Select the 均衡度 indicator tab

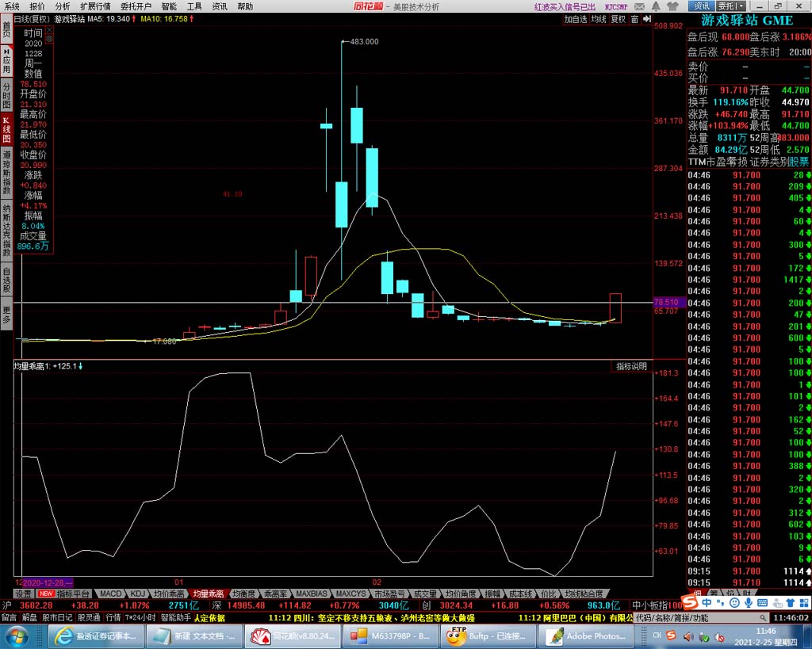(244, 594)
